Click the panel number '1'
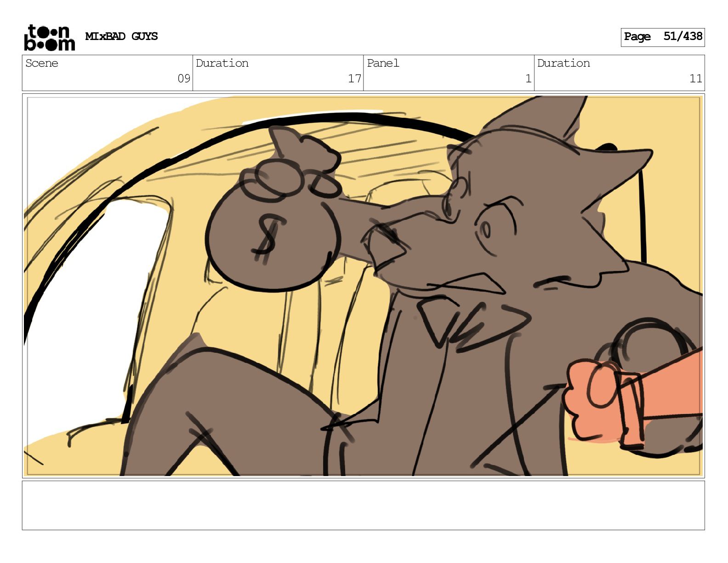Image resolution: width=728 pixels, height=563 pixels. (x=529, y=79)
